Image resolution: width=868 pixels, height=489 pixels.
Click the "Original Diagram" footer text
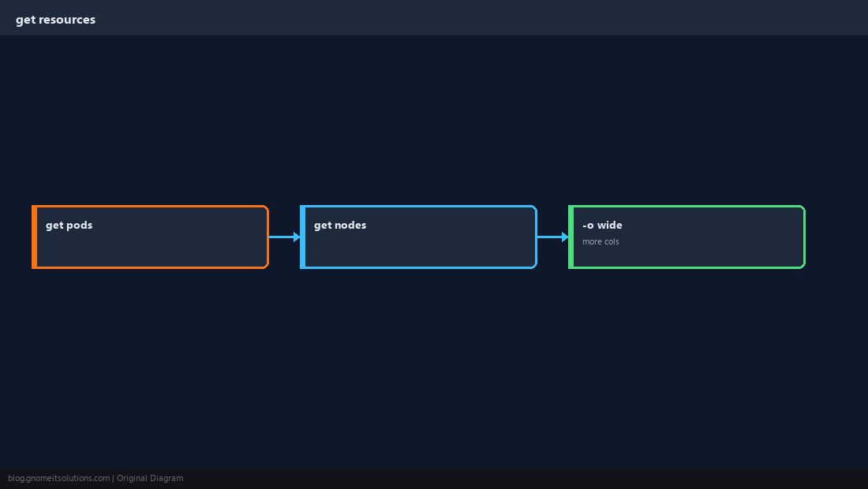coord(150,479)
